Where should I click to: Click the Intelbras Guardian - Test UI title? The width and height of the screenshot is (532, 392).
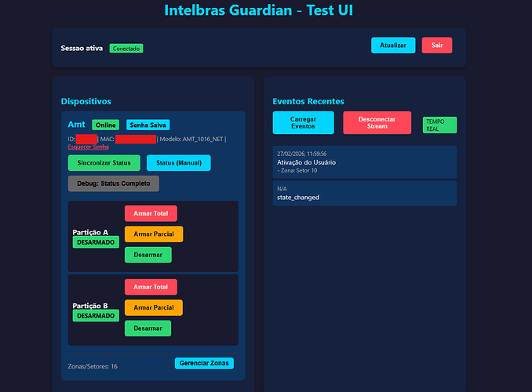click(x=258, y=10)
